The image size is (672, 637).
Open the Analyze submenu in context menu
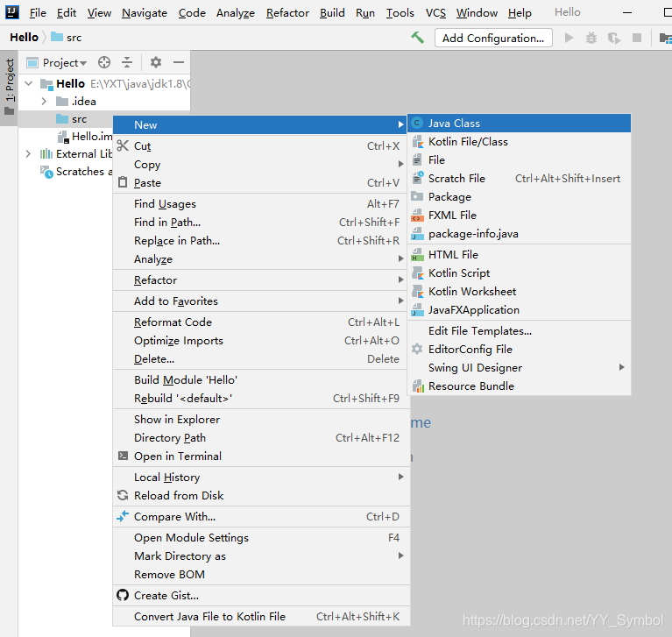[261, 258]
